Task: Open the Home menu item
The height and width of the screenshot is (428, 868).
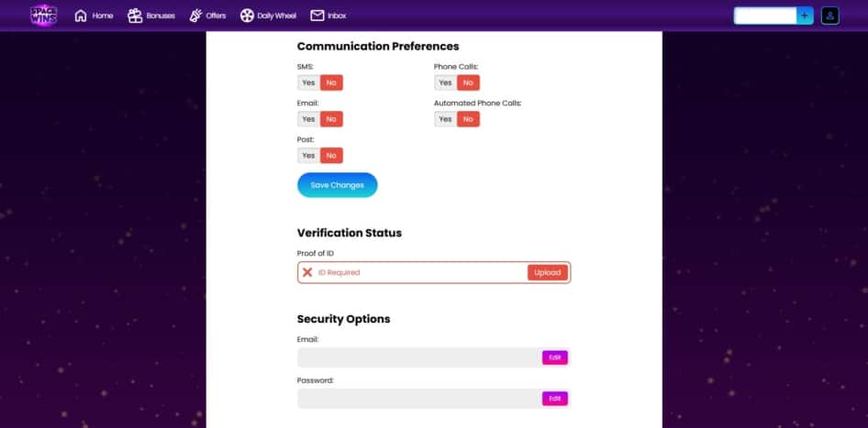Action: click(94, 16)
